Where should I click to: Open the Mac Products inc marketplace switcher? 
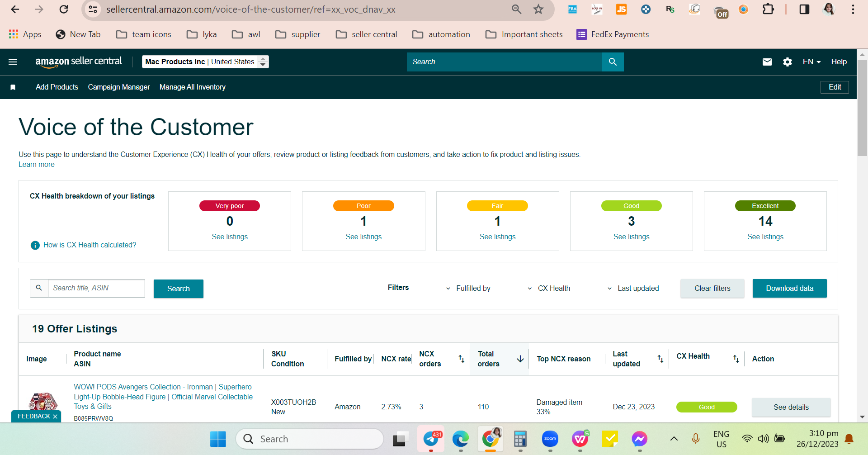click(x=205, y=62)
